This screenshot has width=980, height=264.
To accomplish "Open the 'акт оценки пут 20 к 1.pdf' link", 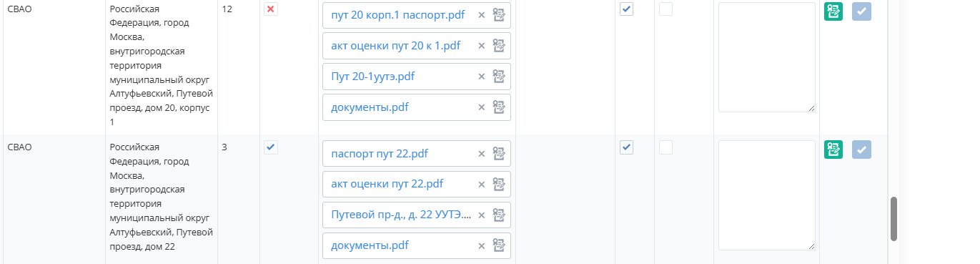I will tap(396, 46).
